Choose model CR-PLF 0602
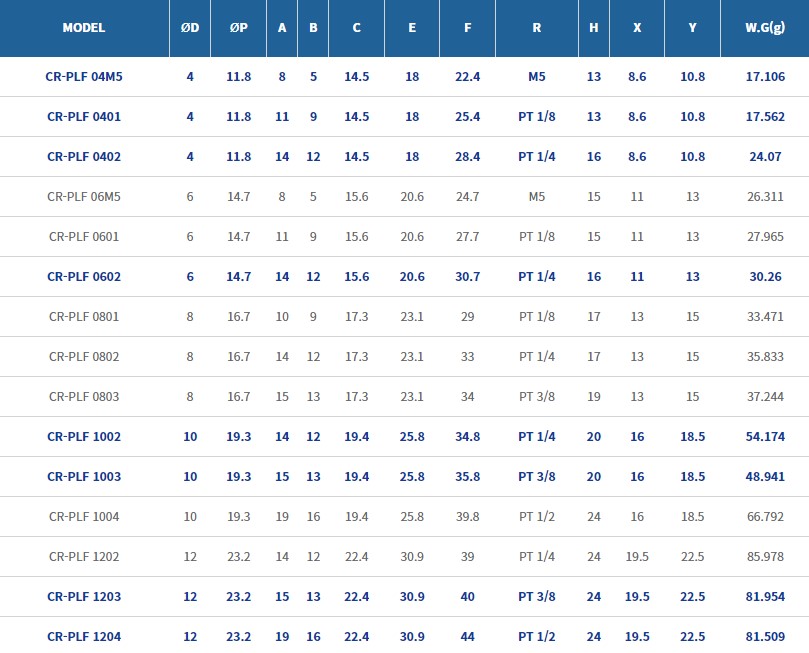Screen dimensions: 809x653 click(84, 276)
